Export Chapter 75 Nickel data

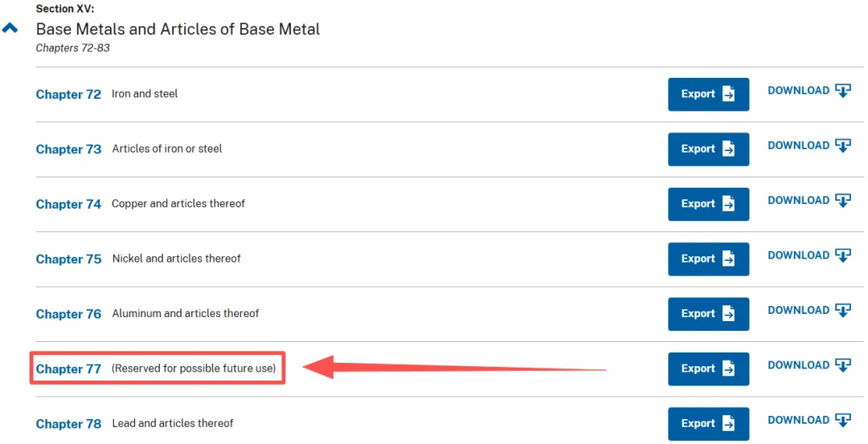(x=708, y=259)
